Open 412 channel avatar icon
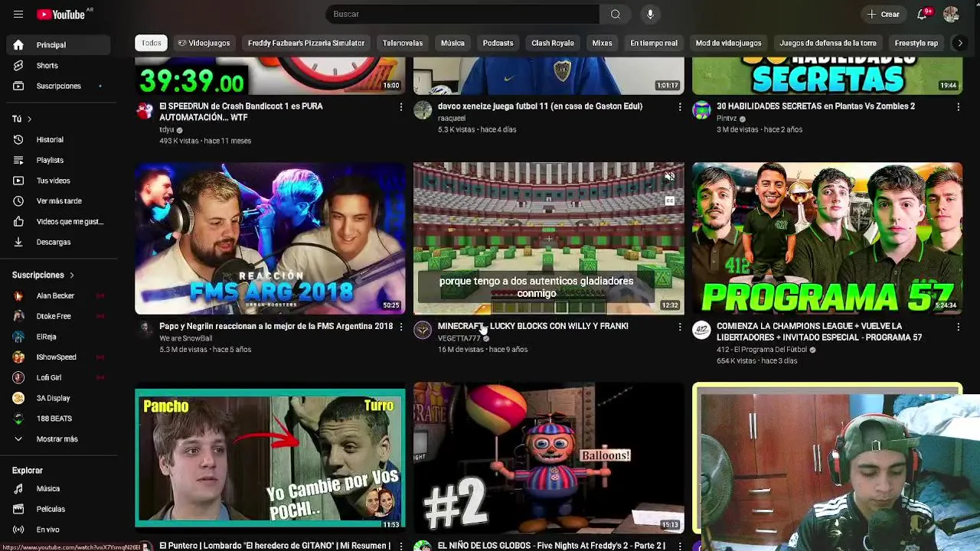Viewport: 980px width, 551px height. click(701, 330)
